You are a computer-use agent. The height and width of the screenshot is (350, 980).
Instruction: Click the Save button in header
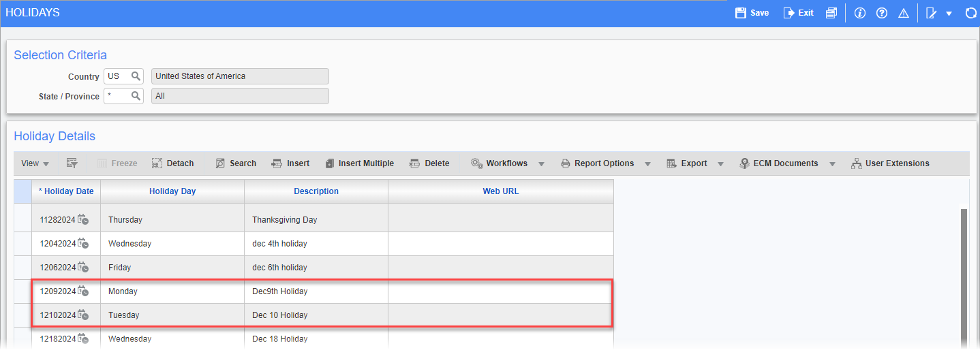tap(752, 13)
